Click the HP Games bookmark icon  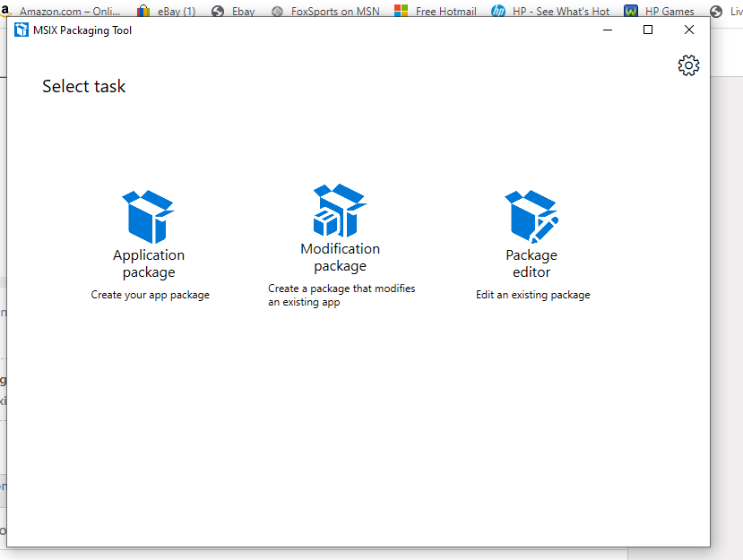[x=631, y=11]
